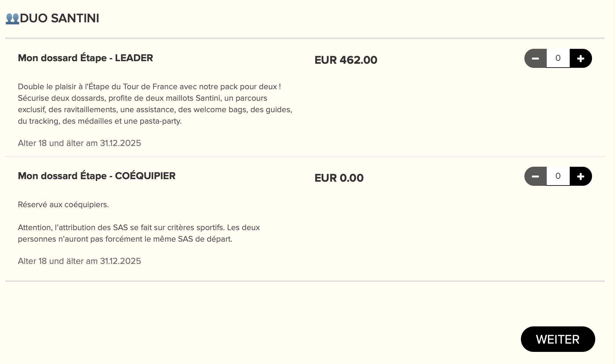Select the Mon dossard Étape - COÉQUIPIER title
This screenshot has width=615, height=364.
(97, 176)
